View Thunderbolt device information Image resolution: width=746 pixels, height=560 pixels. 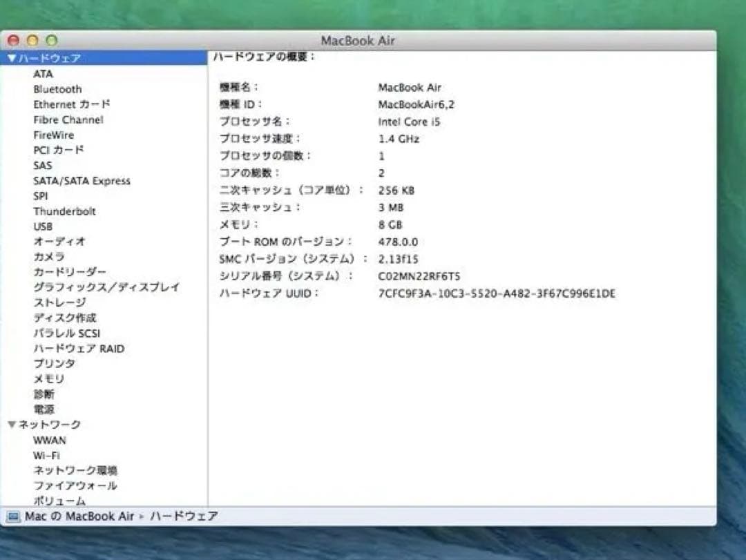[64, 211]
